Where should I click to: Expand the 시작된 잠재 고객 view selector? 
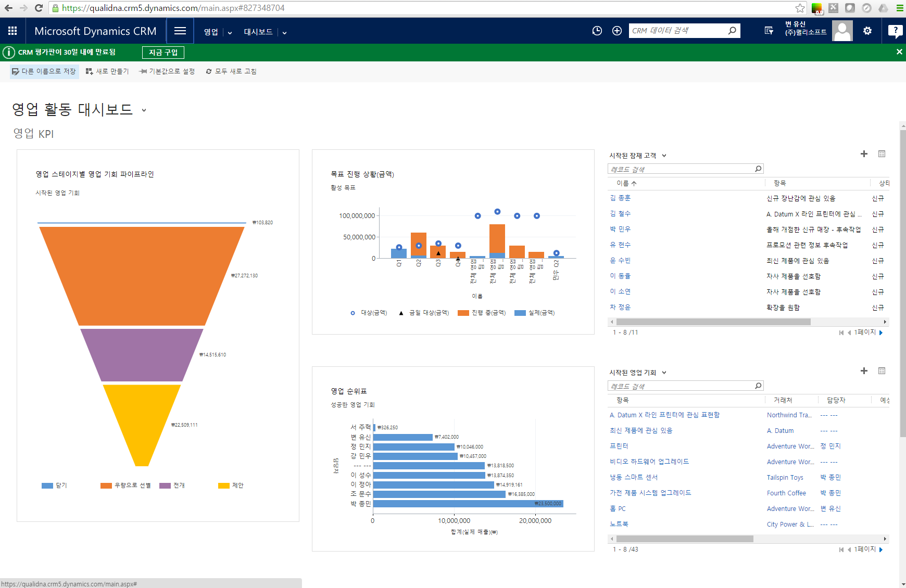pyautogui.click(x=664, y=156)
